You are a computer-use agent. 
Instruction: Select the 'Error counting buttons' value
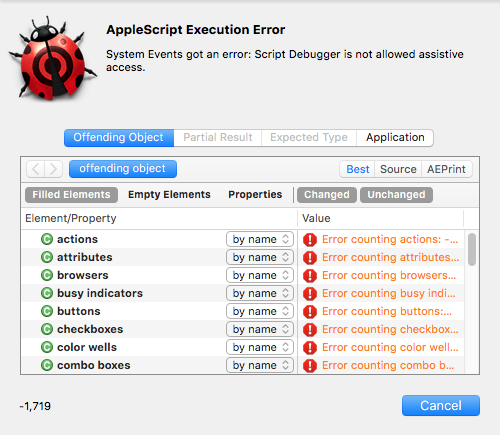387,311
